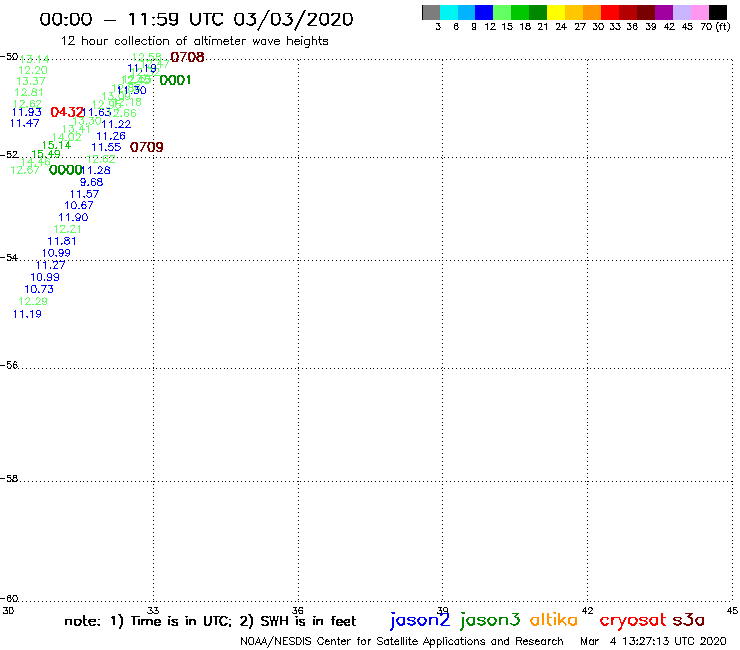
Task: Click the 33 longitude axis label
Action: [153, 610]
